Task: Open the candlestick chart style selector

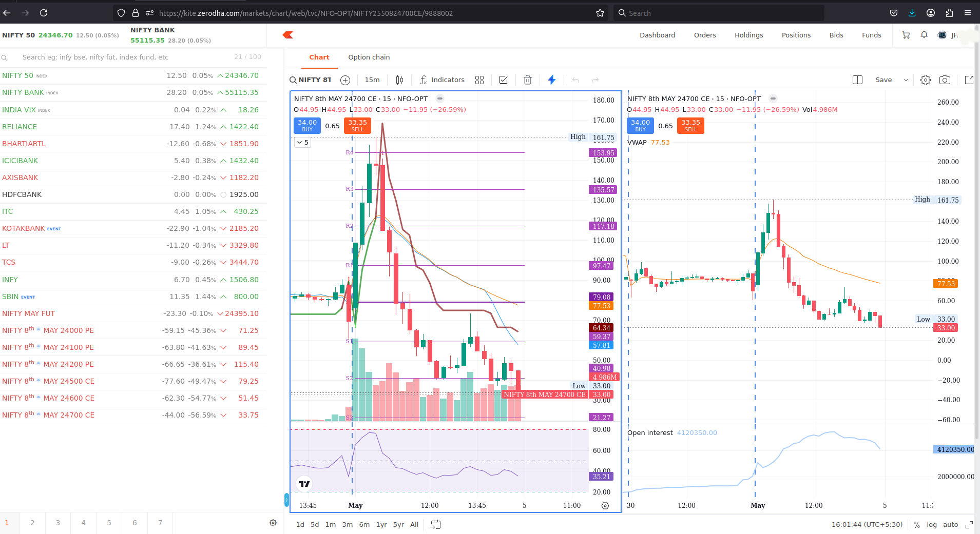Action: (399, 80)
